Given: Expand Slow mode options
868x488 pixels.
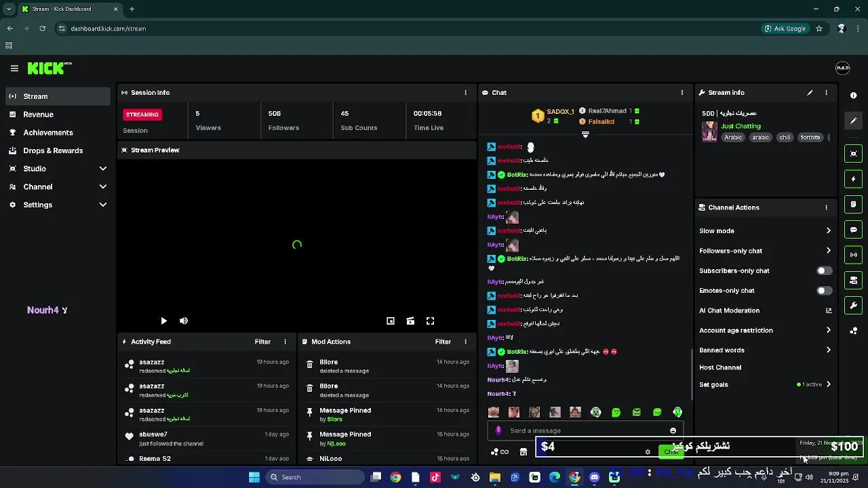Looking at the screenshot, I should [x=766, y=230].
